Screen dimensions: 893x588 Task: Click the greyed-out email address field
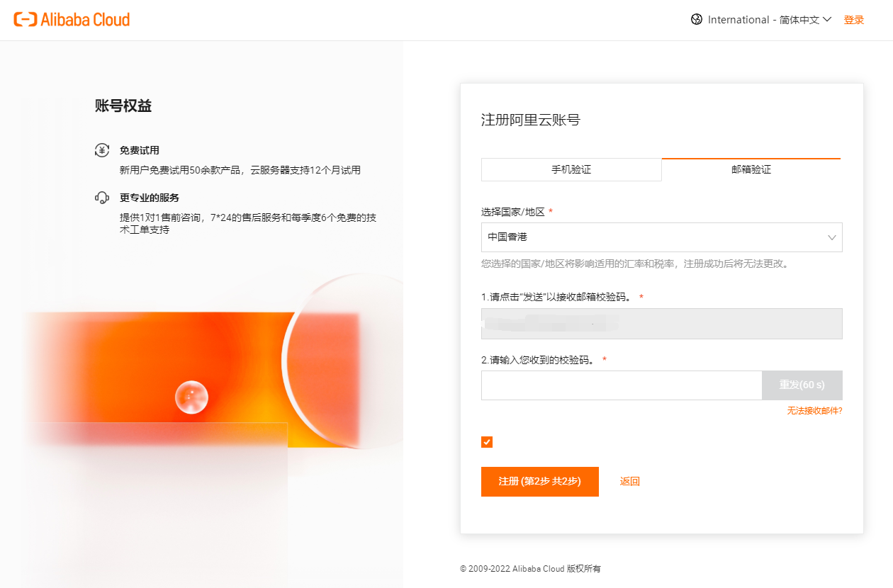661,324
